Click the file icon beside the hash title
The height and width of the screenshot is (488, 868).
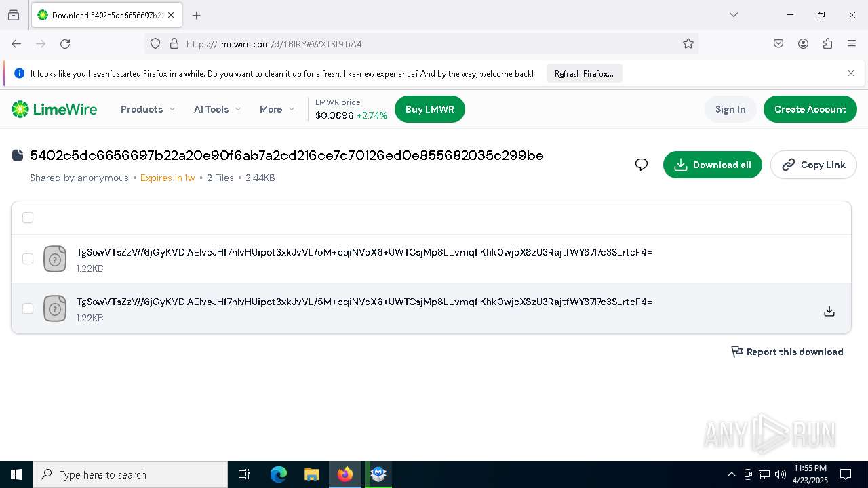(18, 155)
